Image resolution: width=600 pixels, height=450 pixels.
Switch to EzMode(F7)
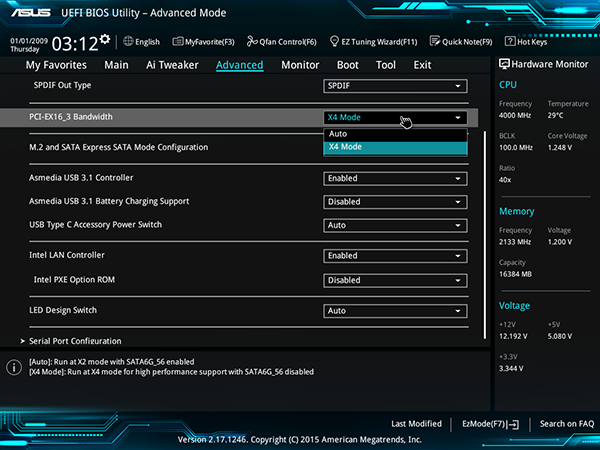pyautogui.click(x=491, y=424)
